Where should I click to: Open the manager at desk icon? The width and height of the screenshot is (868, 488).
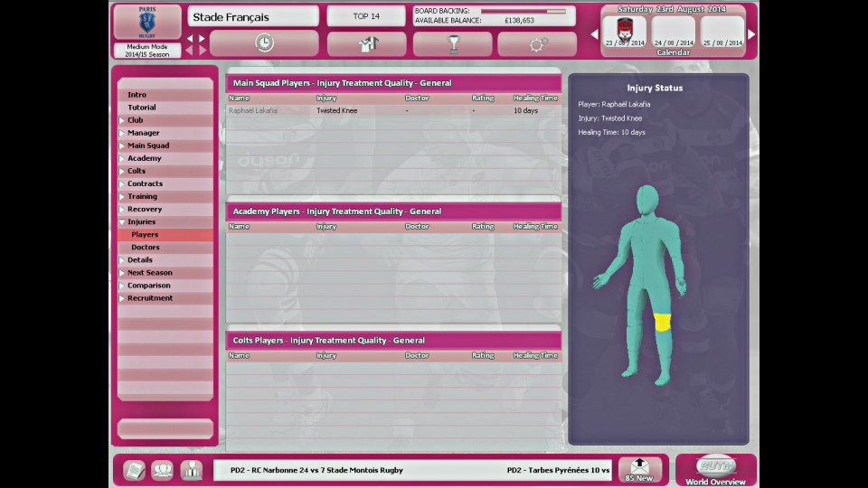(192, 470)
